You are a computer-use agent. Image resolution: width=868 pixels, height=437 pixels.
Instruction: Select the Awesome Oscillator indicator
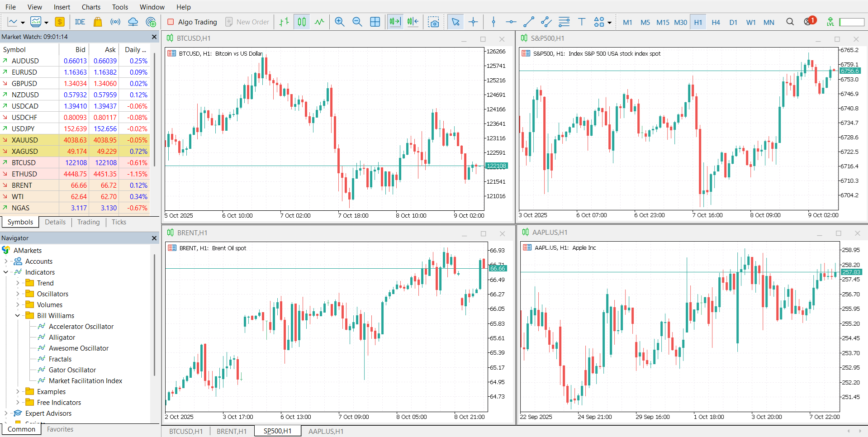(79, 348)
